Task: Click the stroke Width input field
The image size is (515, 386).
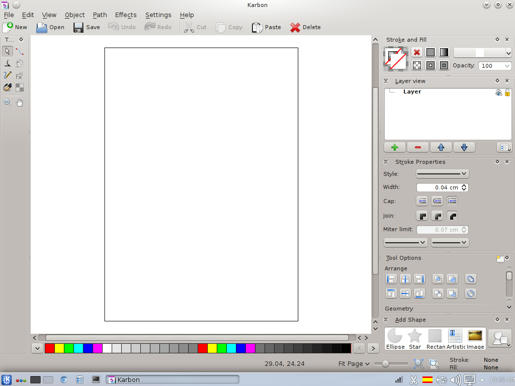Action: (442, 187)
